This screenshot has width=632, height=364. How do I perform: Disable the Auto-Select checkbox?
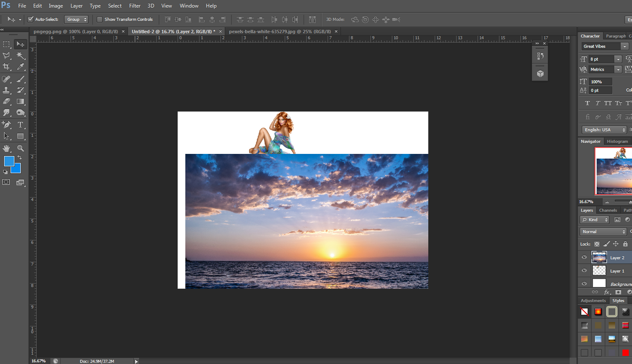tap(31, 19)
